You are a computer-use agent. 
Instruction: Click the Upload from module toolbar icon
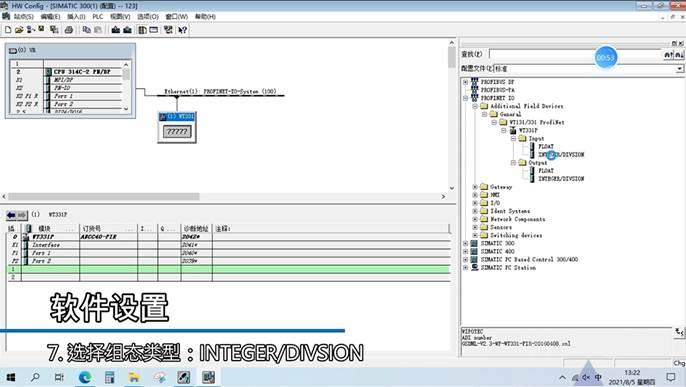[127, 30]
